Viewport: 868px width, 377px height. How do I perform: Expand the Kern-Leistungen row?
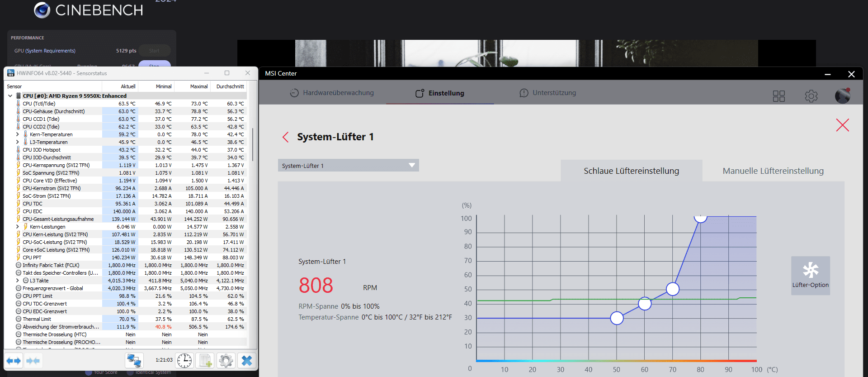(x=18, y=227)
